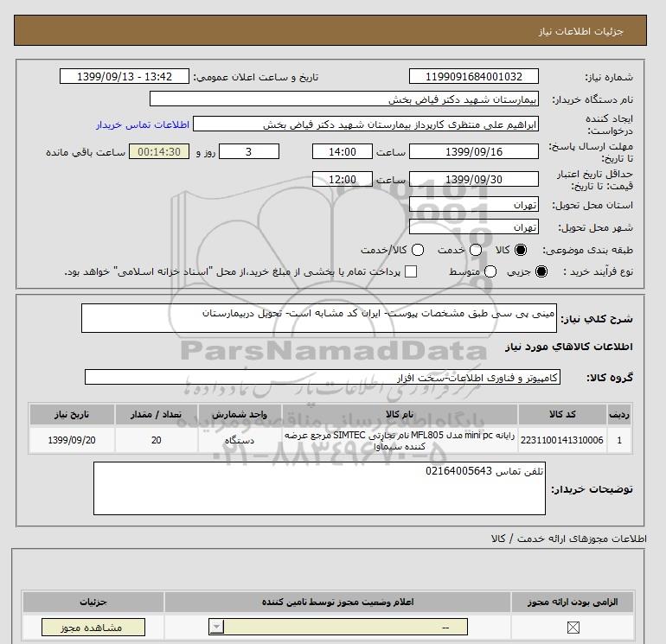The width and height of the screenshot is (666, 644).
Task: Toggle the mandatory permit checkbox
Action: coord(573,627)
